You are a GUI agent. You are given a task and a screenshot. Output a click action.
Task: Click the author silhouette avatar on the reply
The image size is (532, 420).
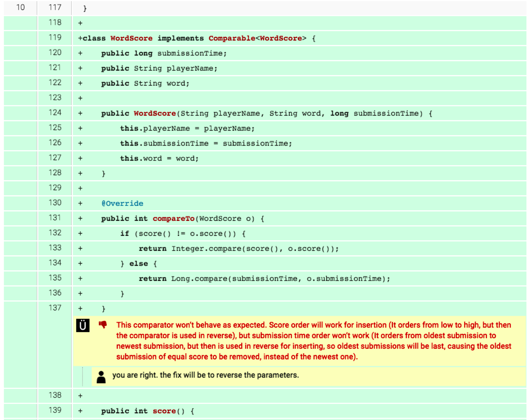[101, 377]
